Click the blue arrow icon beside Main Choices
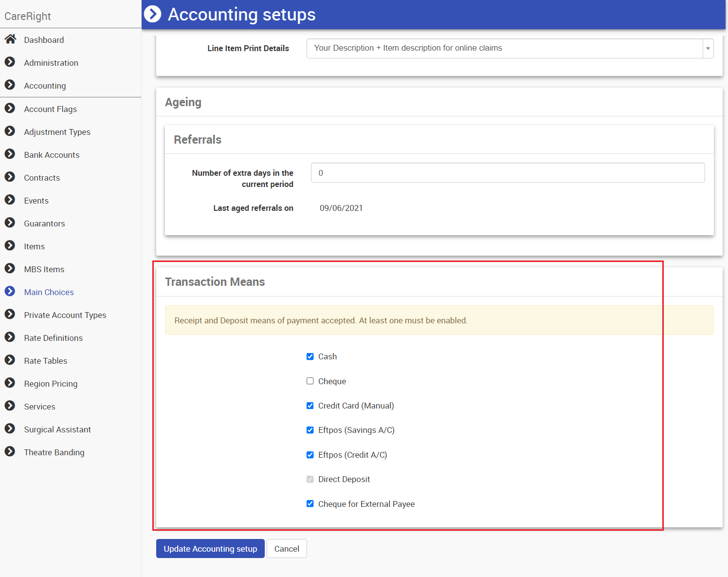 click(x=10, y=291)
